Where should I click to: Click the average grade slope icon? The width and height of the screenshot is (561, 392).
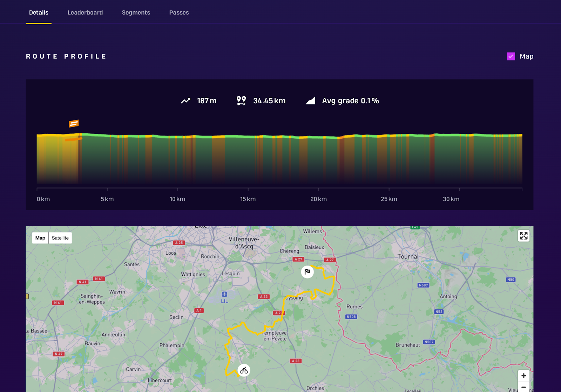click(x=310, y=101)
